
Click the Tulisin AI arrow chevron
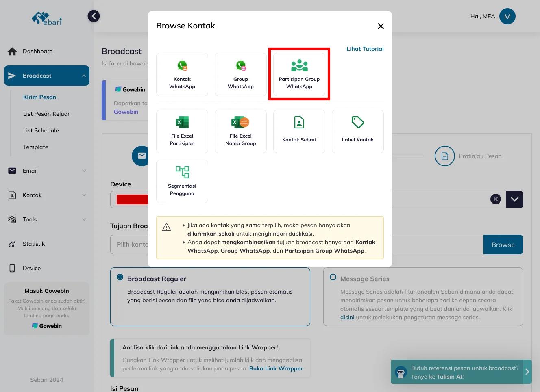[x=527, y=372]
